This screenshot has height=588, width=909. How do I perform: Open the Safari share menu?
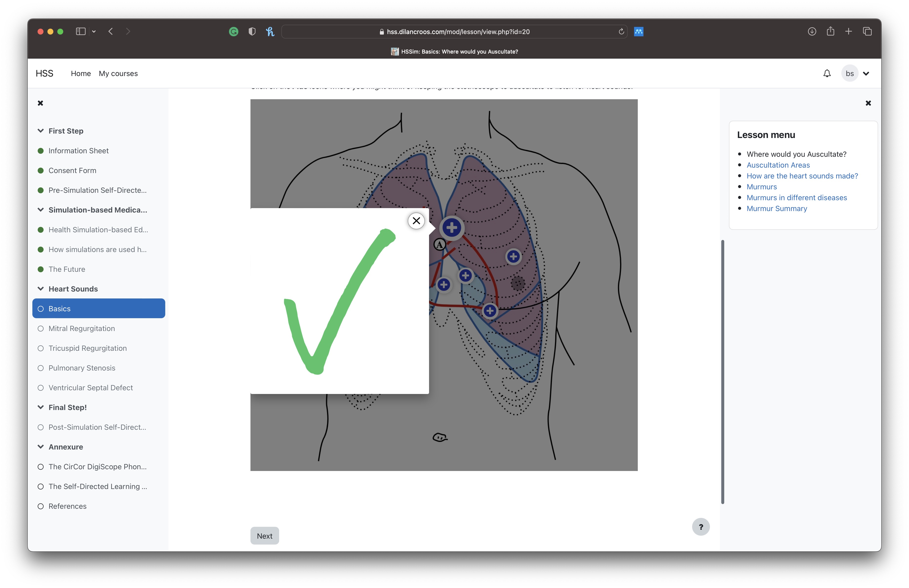[830, 31]
